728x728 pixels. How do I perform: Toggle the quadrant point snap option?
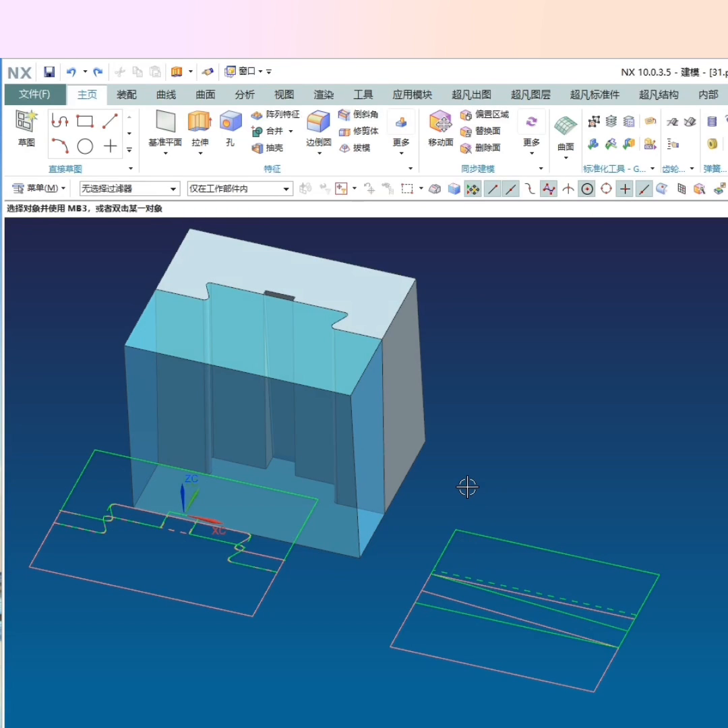[x=606, y=189]
